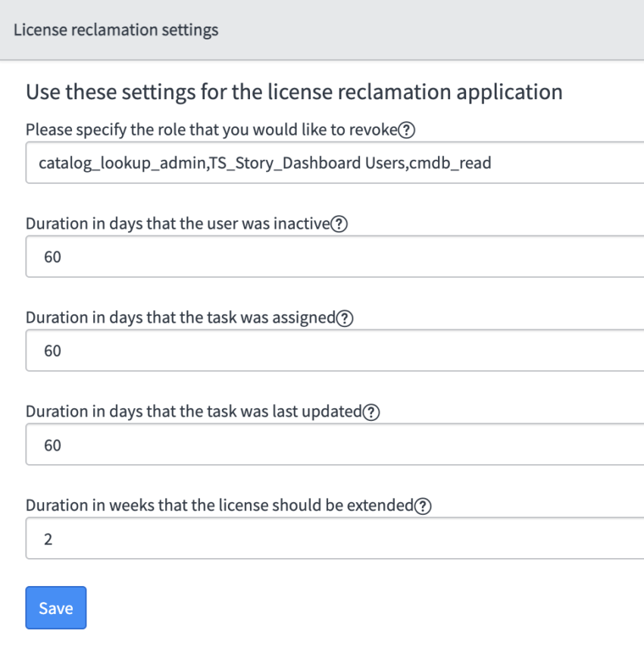Viewport: 644px width, 658px height.
Task: Open help for the role revocation setting
Action: (406, 129)
